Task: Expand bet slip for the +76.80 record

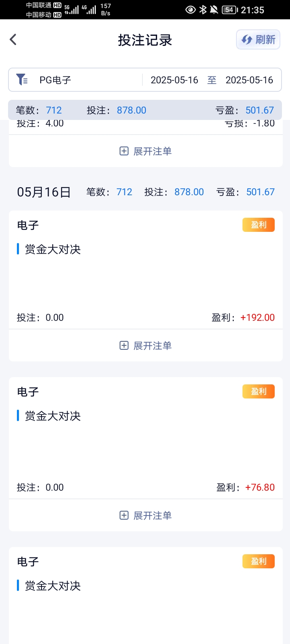Action: pyautogui.click(x=146, y=516)
